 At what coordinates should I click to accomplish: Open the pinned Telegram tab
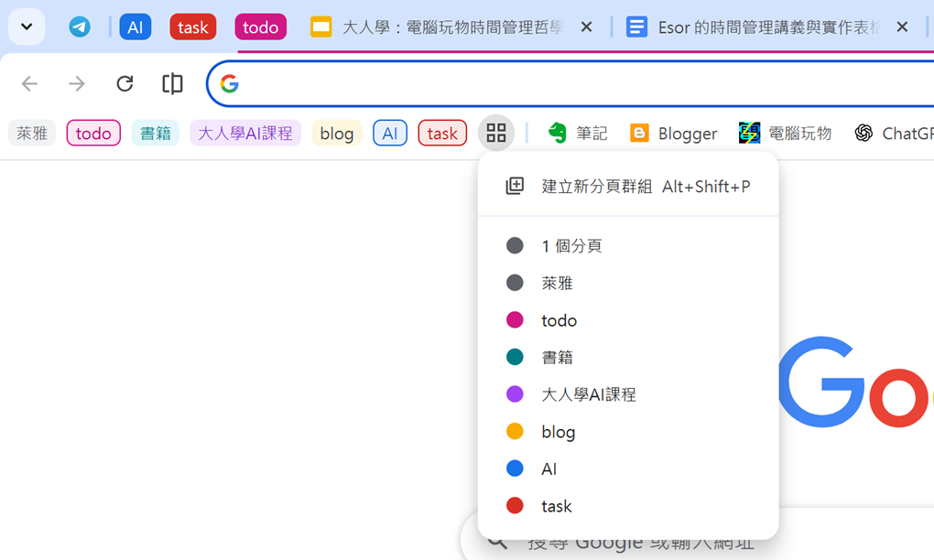click(x=80, y=27)
